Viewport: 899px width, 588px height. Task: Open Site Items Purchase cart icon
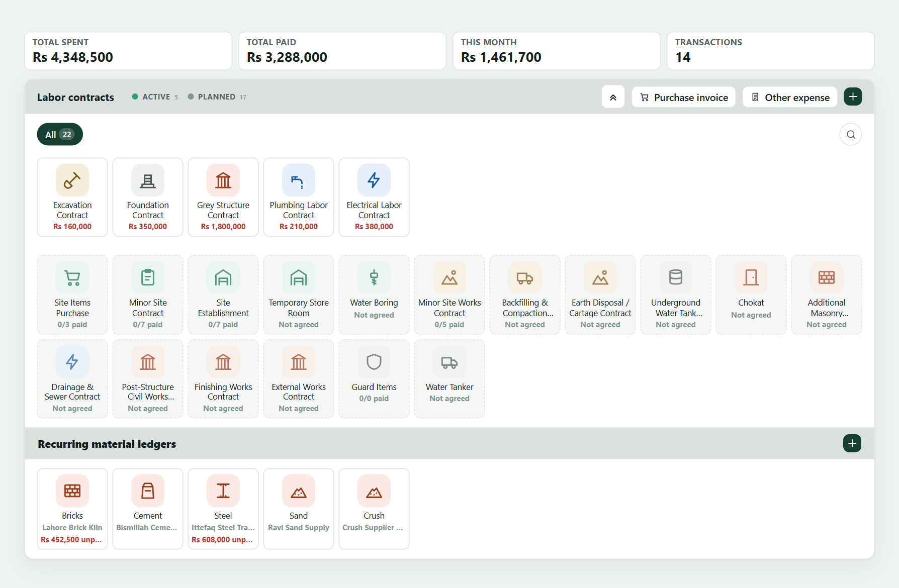click(72, 277)
